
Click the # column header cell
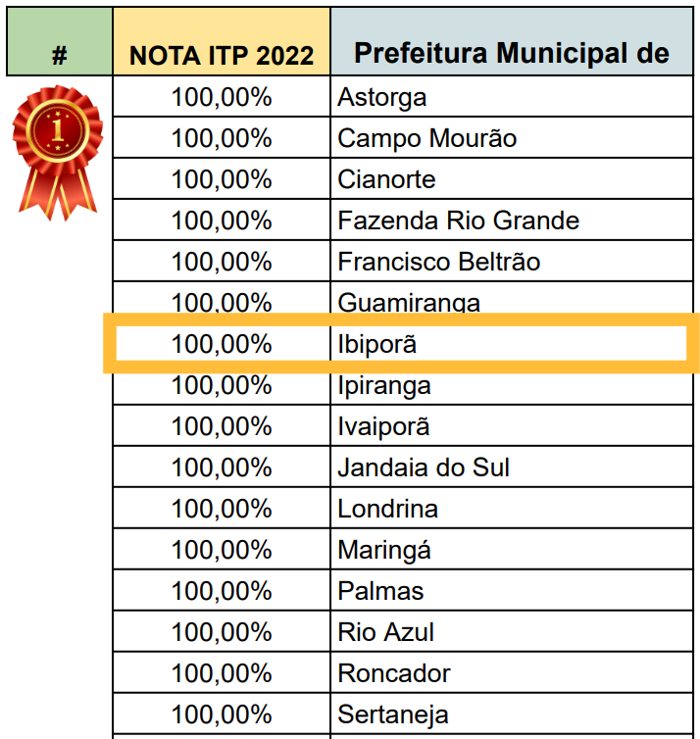[60, 41]
